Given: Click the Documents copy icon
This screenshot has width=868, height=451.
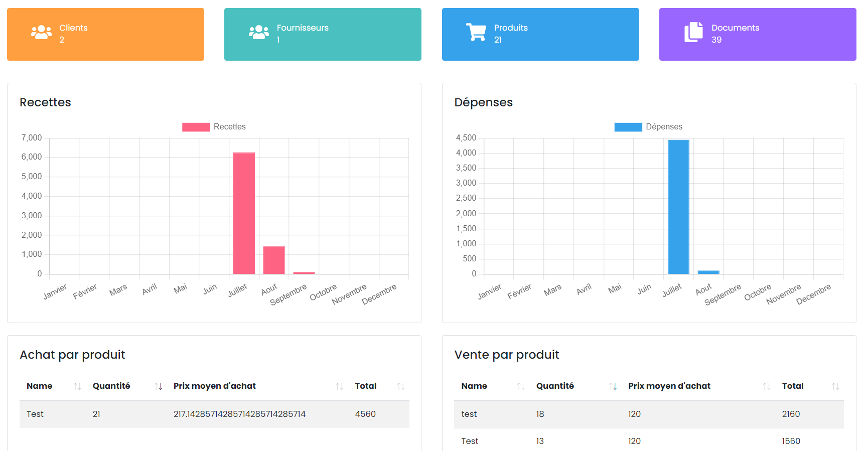Looking at the screenshot, I should point(693,33).
